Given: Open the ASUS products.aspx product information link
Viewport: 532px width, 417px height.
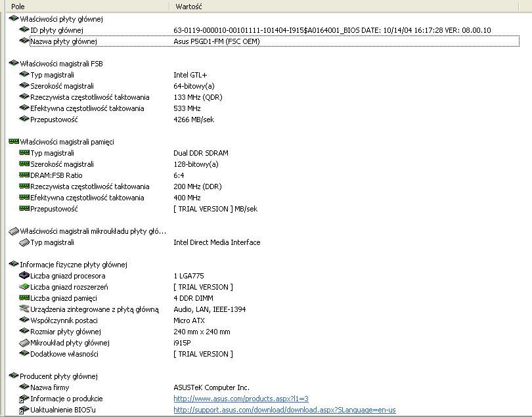Looking at the screenshot, I should (241, 399).
